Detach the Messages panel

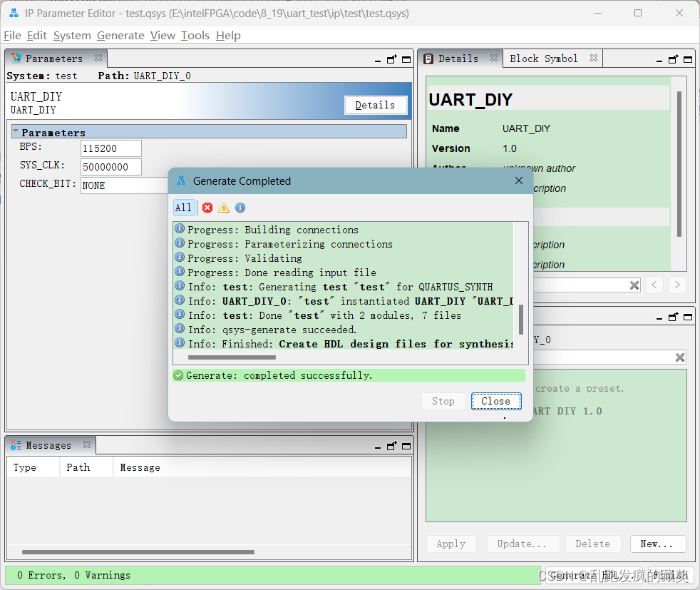tap(391, 446)
